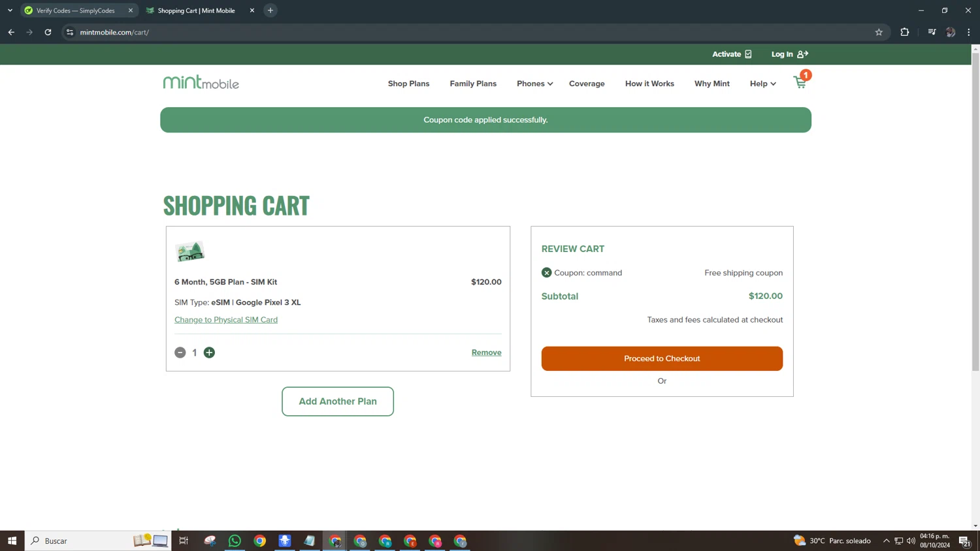Viewport: 980px width, 551px height.
Task: Reload the Mint Mobile cart page
Action: (x=48, y=32)
